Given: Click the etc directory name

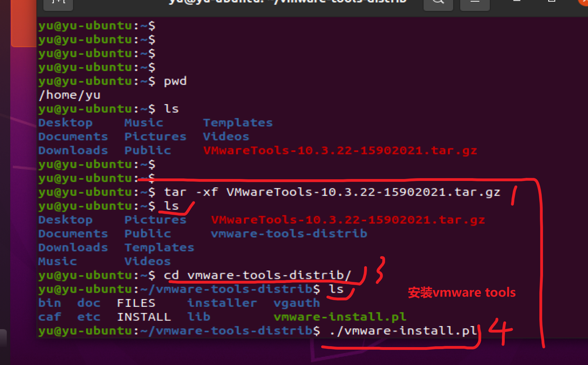Looking at the screenshot, I should pos(89,317).
